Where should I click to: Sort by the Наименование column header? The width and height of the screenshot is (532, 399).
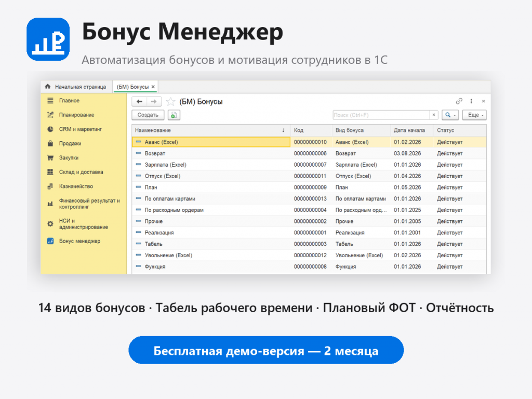pos(211,130)
